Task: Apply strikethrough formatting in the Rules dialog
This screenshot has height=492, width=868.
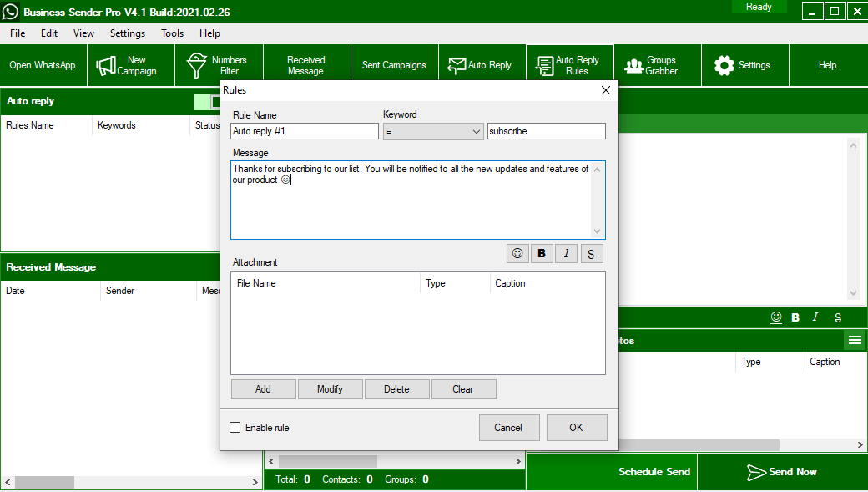Action: pyautogui.click(x=591, y=253)
